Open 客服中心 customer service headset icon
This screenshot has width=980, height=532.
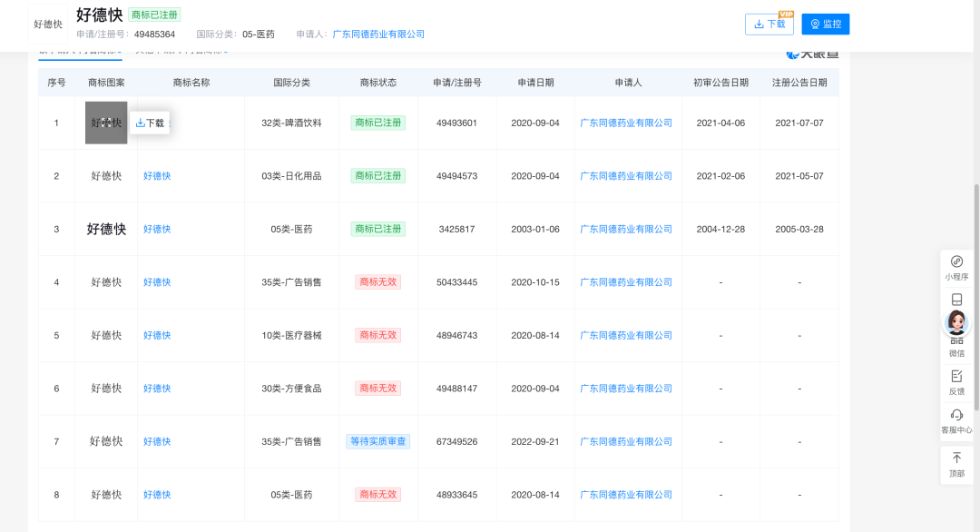click(x=956, y=421)
